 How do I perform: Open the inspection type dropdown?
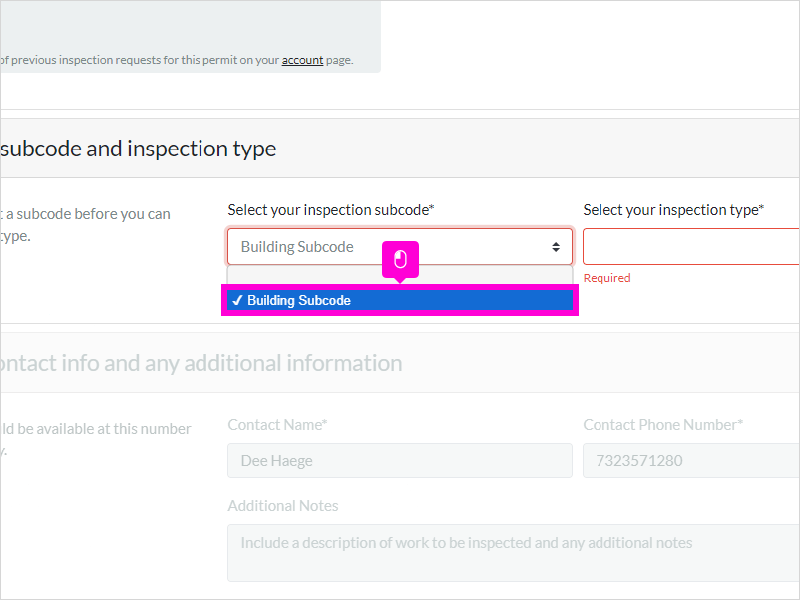pyautogui.click(x=691, y=246)
